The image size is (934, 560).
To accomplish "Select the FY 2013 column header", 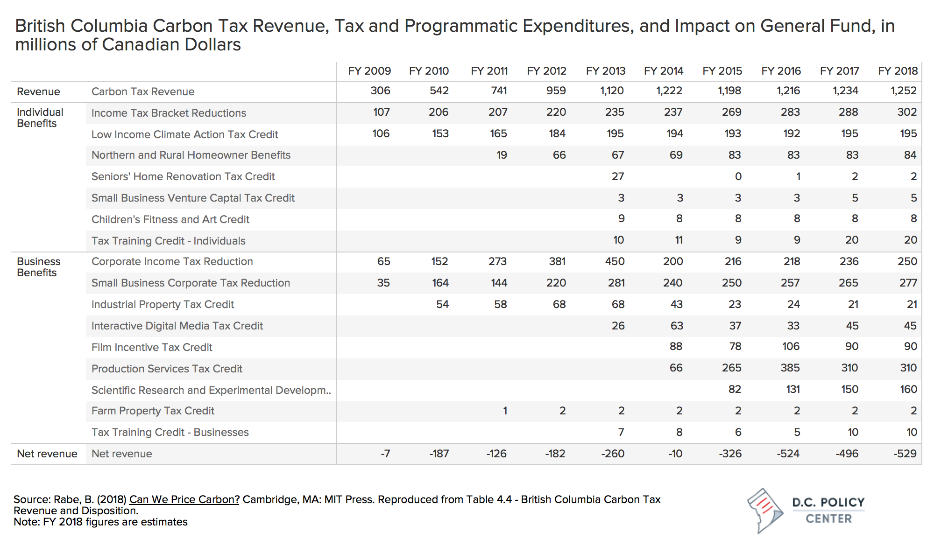I will pos(606,71).
